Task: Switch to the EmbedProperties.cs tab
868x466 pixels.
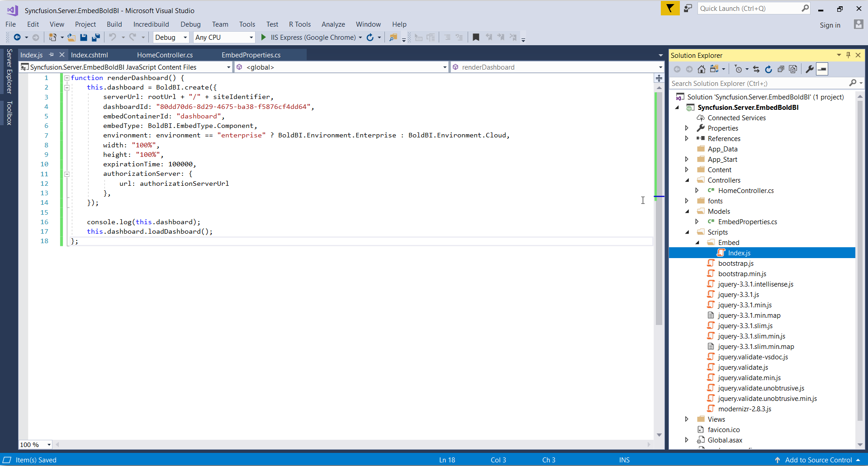Action: point(251,55)
